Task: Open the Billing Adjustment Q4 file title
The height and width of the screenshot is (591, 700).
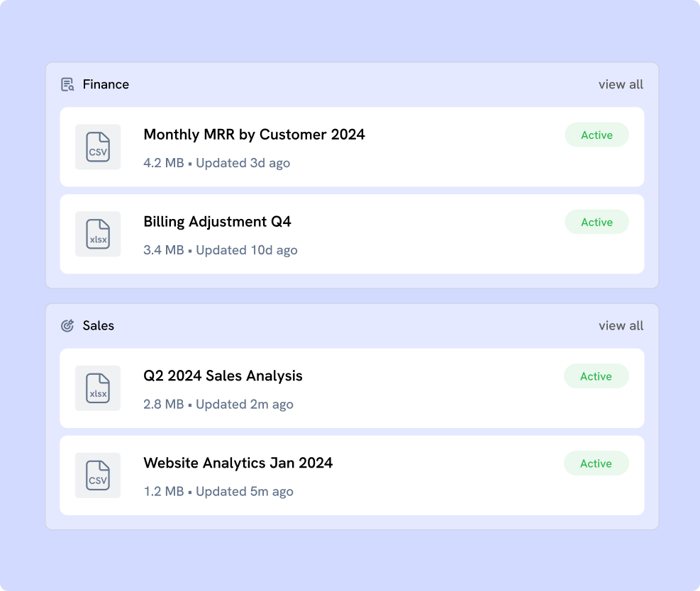Action: pos(217,222)
